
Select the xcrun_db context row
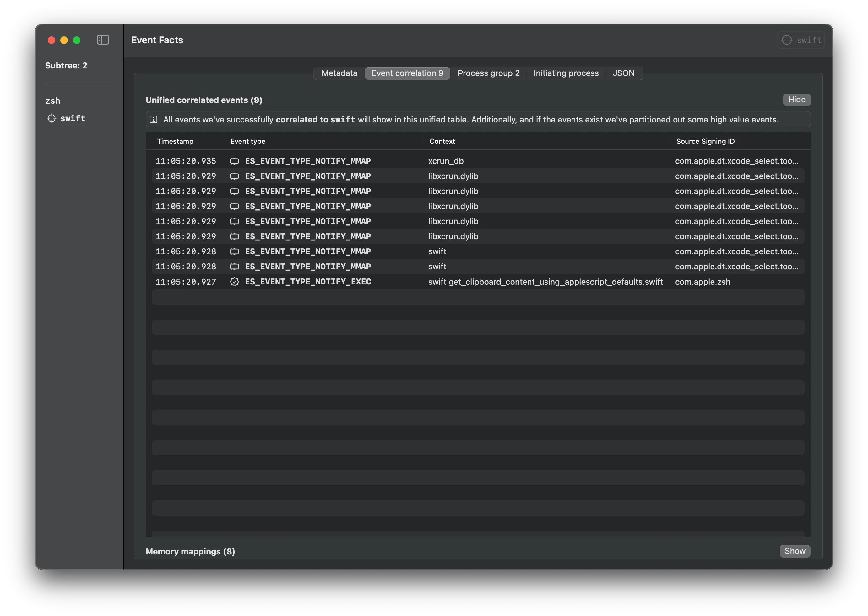(446, 161)
